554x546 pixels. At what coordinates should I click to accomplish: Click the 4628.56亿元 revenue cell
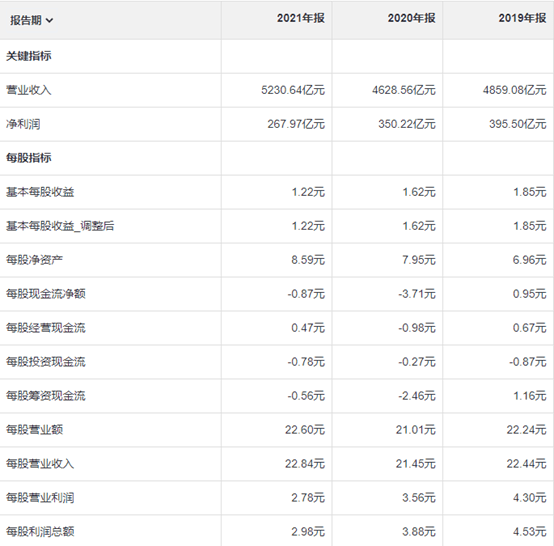coord(404,90)
